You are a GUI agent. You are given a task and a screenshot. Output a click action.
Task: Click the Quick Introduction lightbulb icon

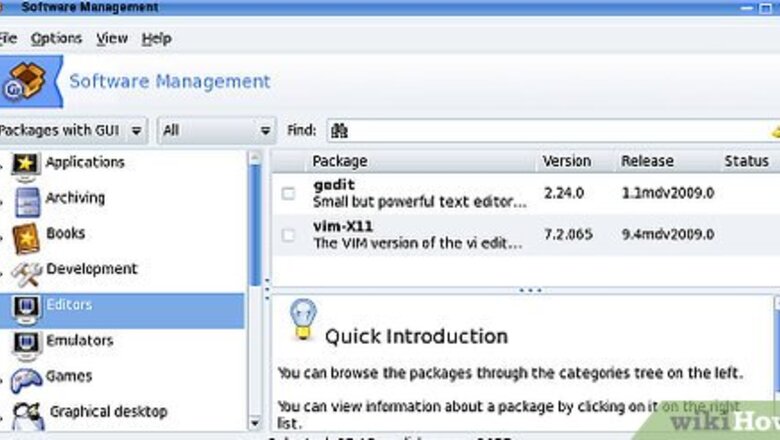tap(303, 320)
